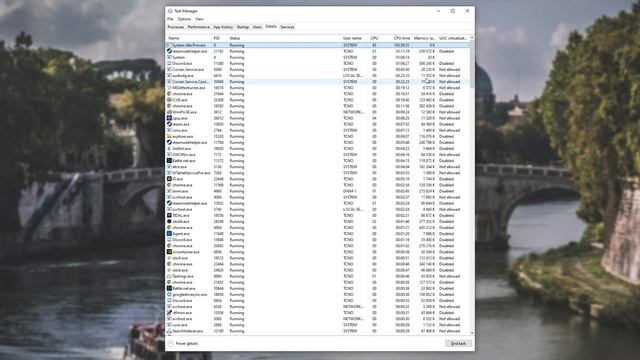Select the nvcontainer.exe process name
The image size is (640, 360).
click(186, 252)
